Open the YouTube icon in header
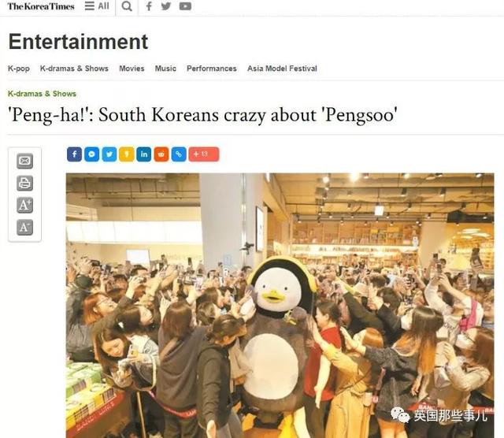The height and width of the screenshot is (438, 504). (185, 6)
